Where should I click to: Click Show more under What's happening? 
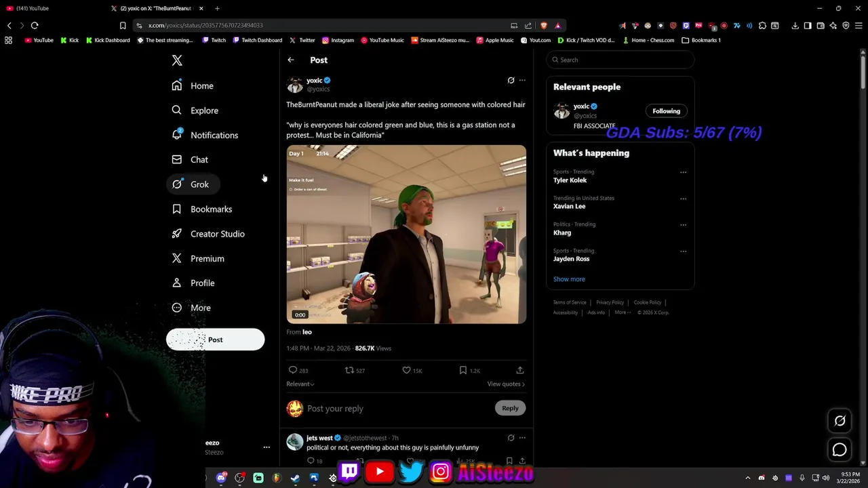click(x=569, y=279)
